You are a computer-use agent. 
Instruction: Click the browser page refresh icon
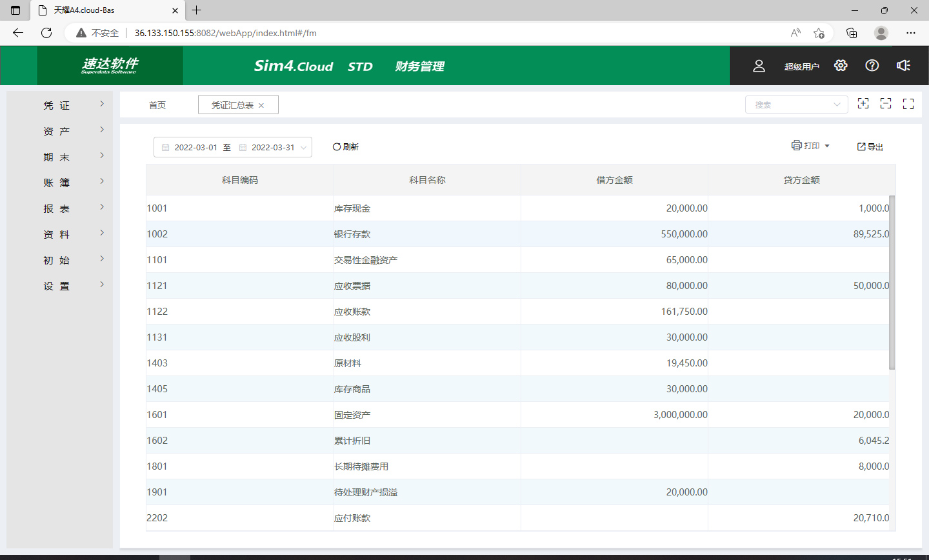point(46,33)
